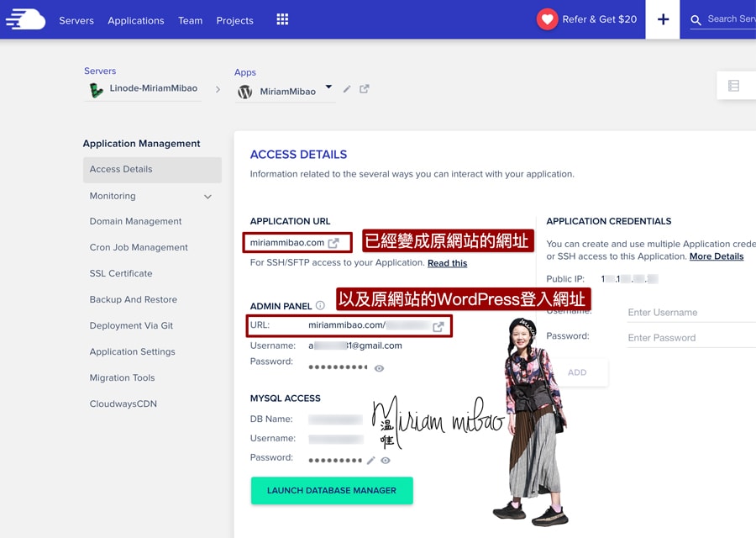This screenshot has height=538, width=756.
Task: Click the Search Servers field
Action: pyautogui.click(x=731, y=18)
